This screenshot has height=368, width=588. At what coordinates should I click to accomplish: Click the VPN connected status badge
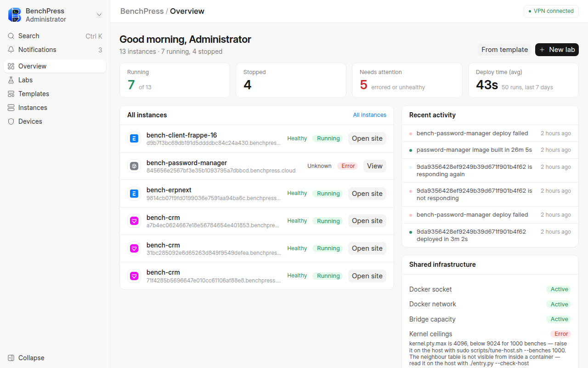[551, 11]
